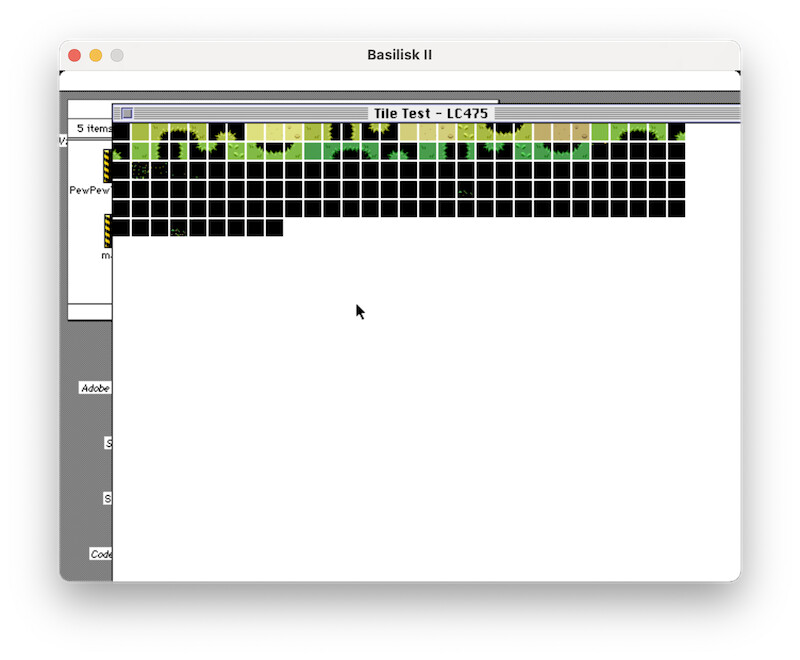
Task: Select the first black tile in the top row
Action: click(121, 132)
